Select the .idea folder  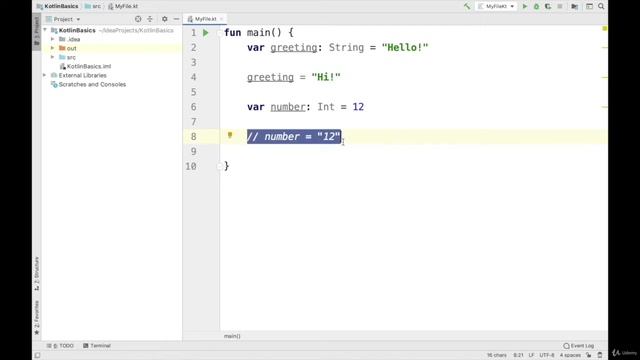pos(73,39)
